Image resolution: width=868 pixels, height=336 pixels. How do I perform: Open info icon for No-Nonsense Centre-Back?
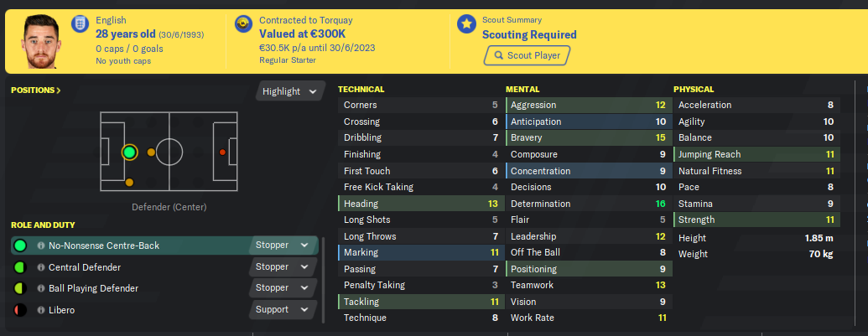(x=41, y=246)
